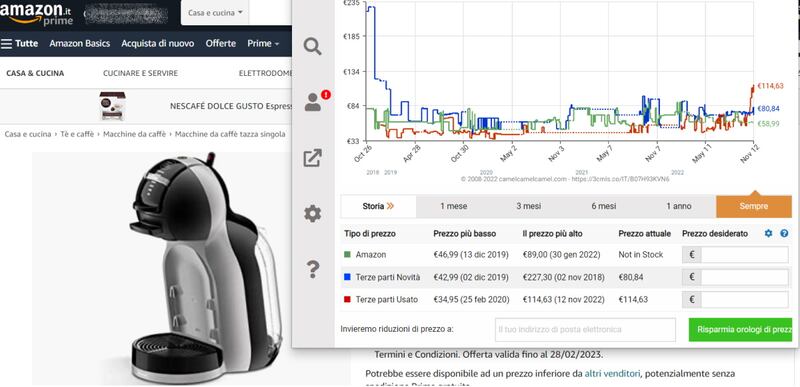Click Macchine da caffè breadcrumb link
Screen dimensions: 800x387
pyautogui.click(x=135, y=134)
